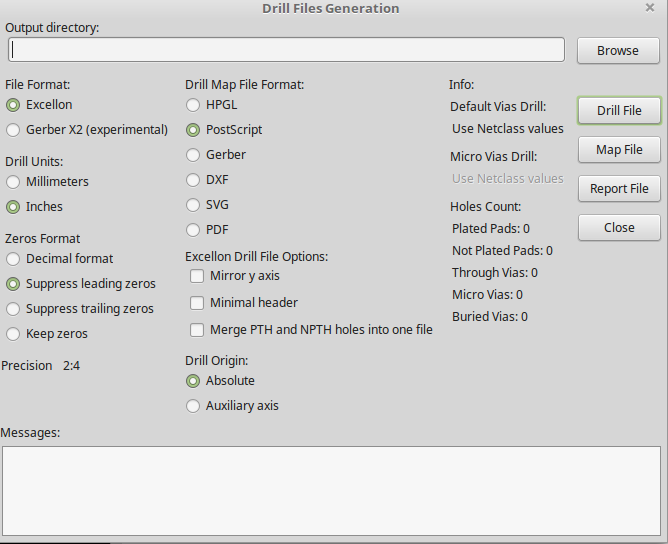Viewport: 668px width, 544px height.
Task: Choose Decimal format for zeros
Action: point(13,259)
